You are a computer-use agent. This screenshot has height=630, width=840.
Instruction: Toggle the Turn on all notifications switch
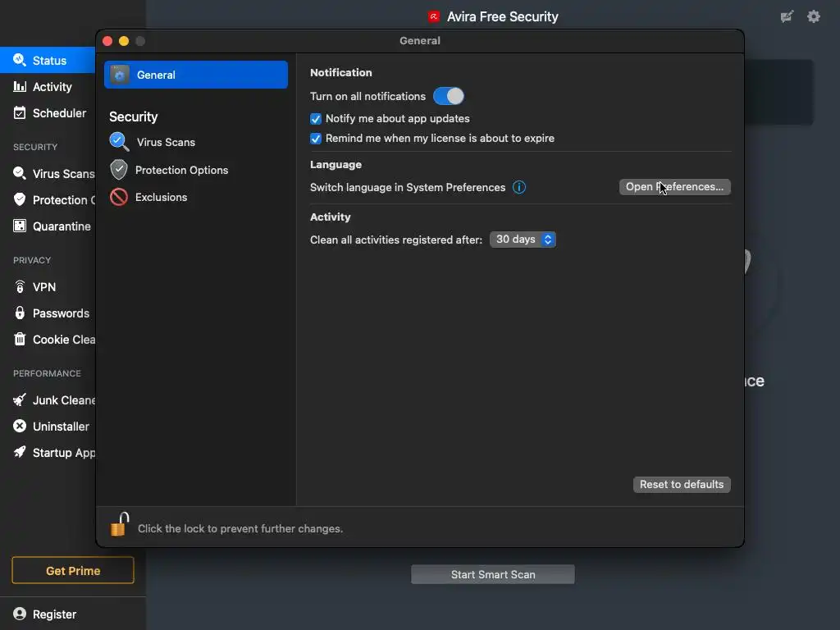point(449,96)
